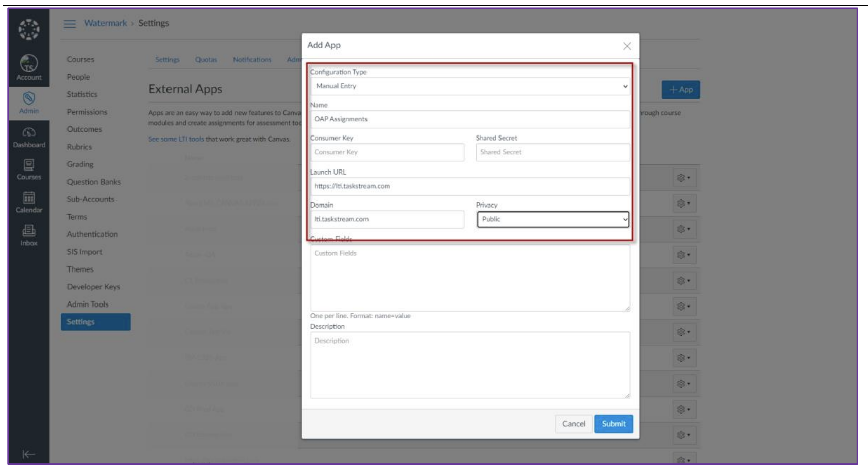Open Authentication in the admin menu

coord(92,234)
